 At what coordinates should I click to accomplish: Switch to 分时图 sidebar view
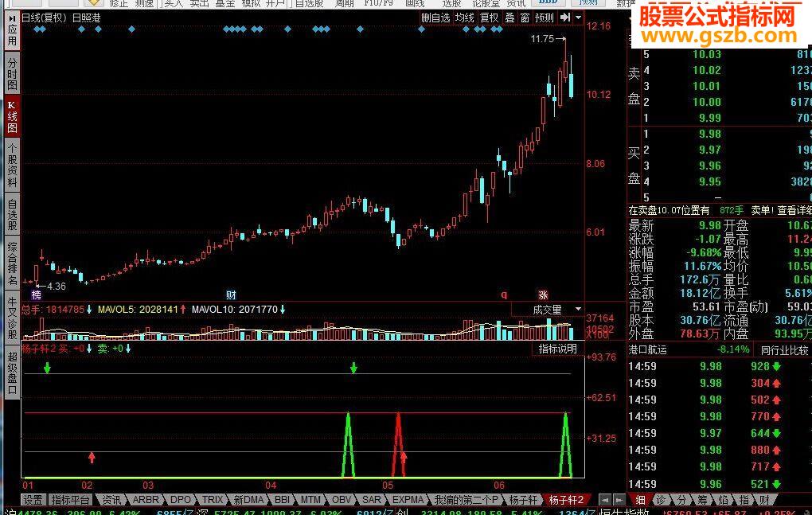[x=12, y=73]
